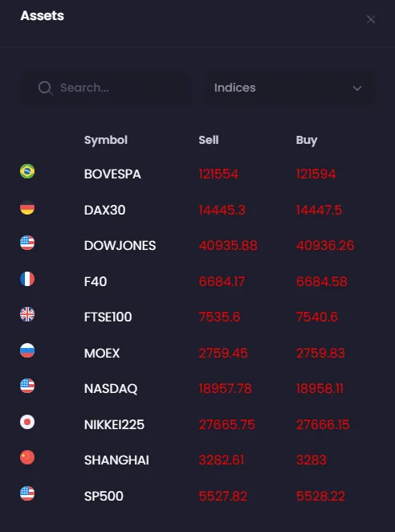Image resolution: width=395 pixels, height=532 pixels.
Task: Click the French flag icon beside F40
Action: [x=27, y=279]
